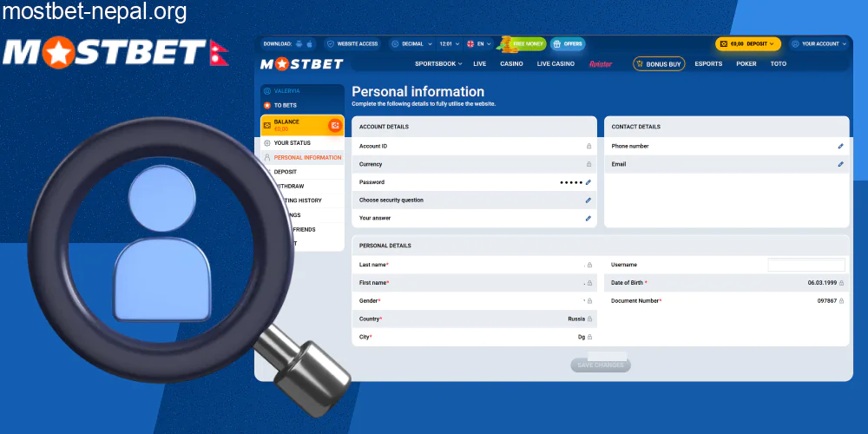
Task: Edit password with the pencil icon
Action: [588, 182]
